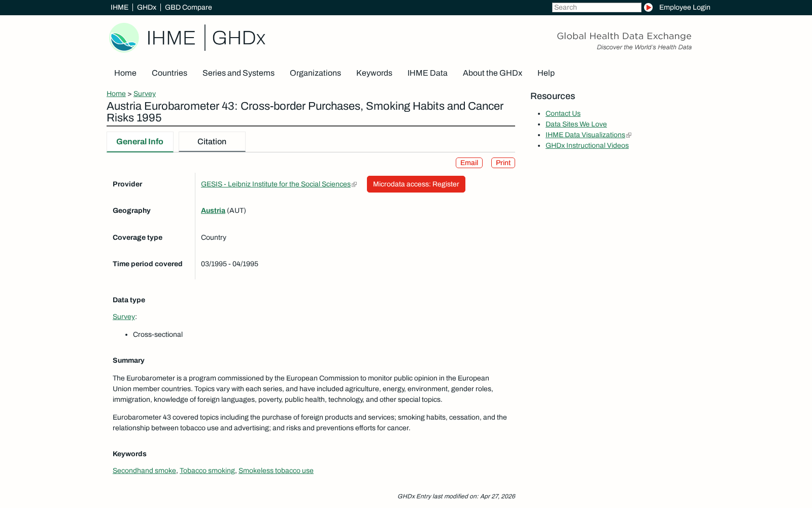The height and width of the screenshot is (508, 812).
Task: Select the General Info tab
Action: (140, 142)
